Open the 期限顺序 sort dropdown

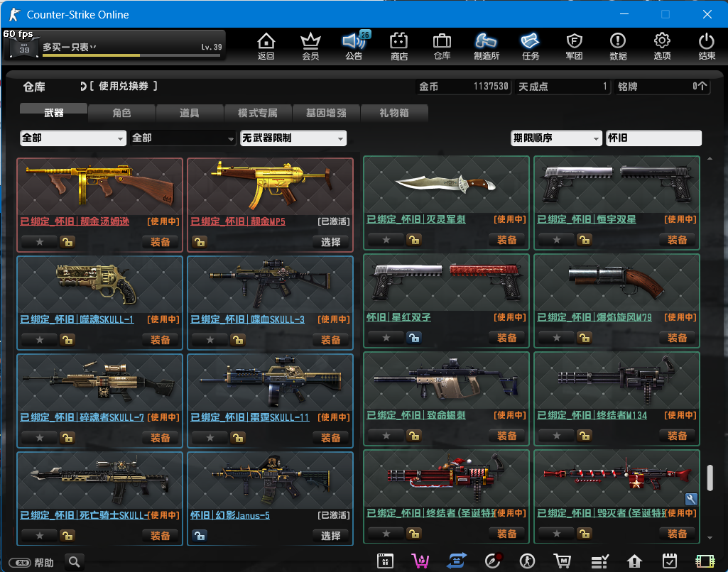556,138
